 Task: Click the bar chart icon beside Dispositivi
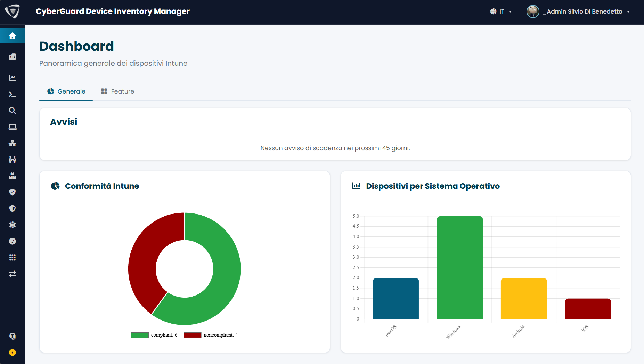[x=356, y=186]
